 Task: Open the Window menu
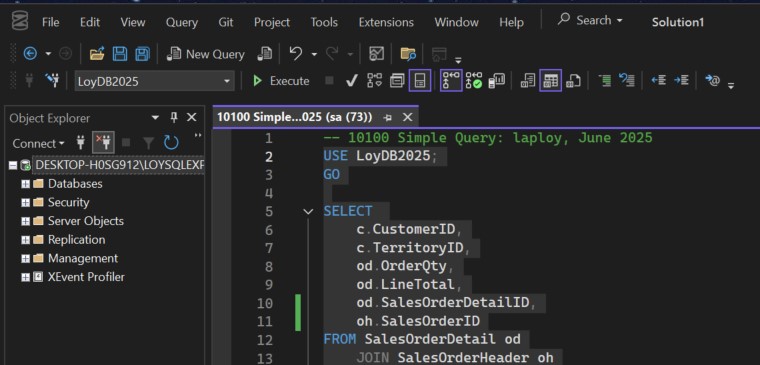click(x=457, y=22)
